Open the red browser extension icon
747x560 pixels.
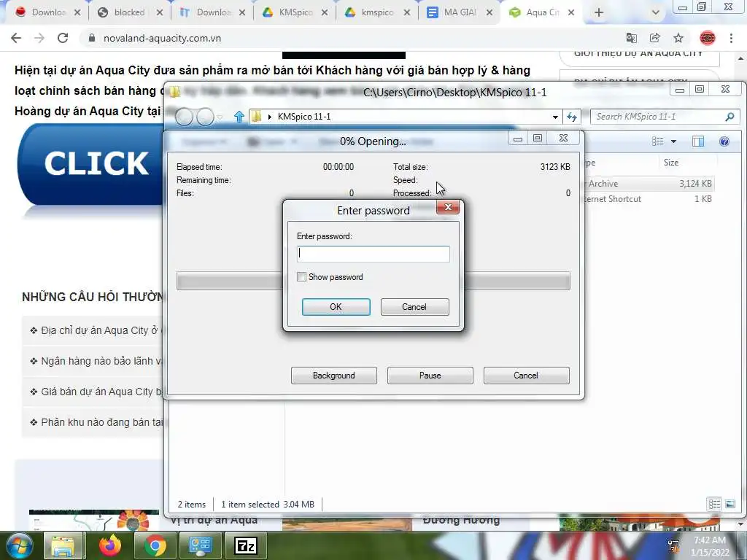(708, 38)
